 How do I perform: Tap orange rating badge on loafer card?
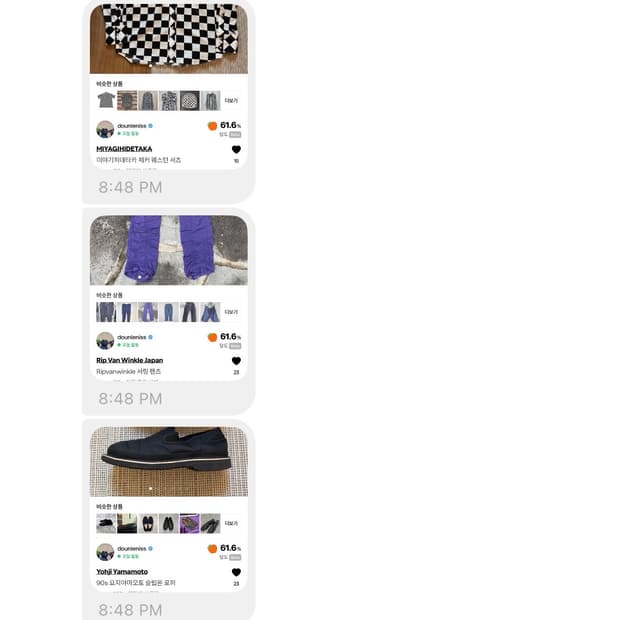(x=212, y=548)
